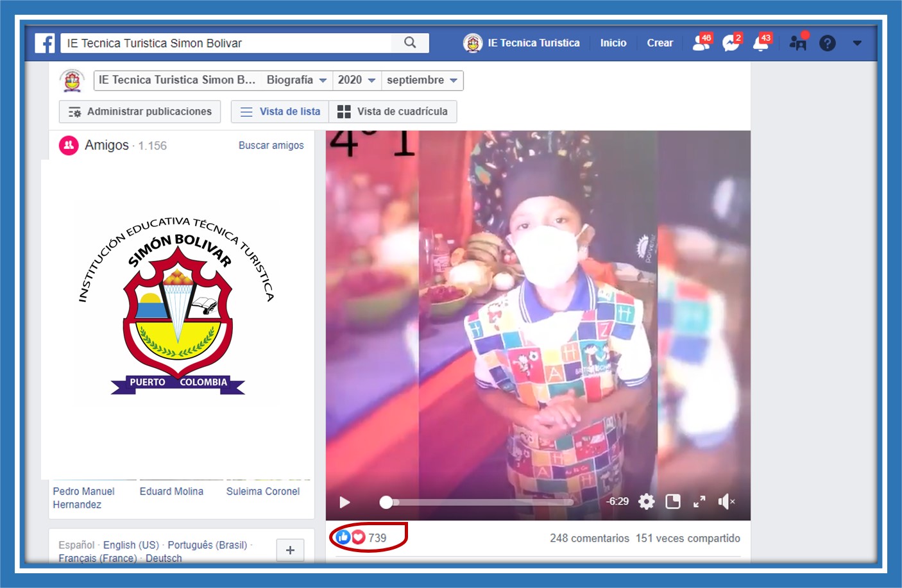Open the Messenger messages icon
Image resolution: width=902 pixels, height=588 pixels.
pos(731,43)
